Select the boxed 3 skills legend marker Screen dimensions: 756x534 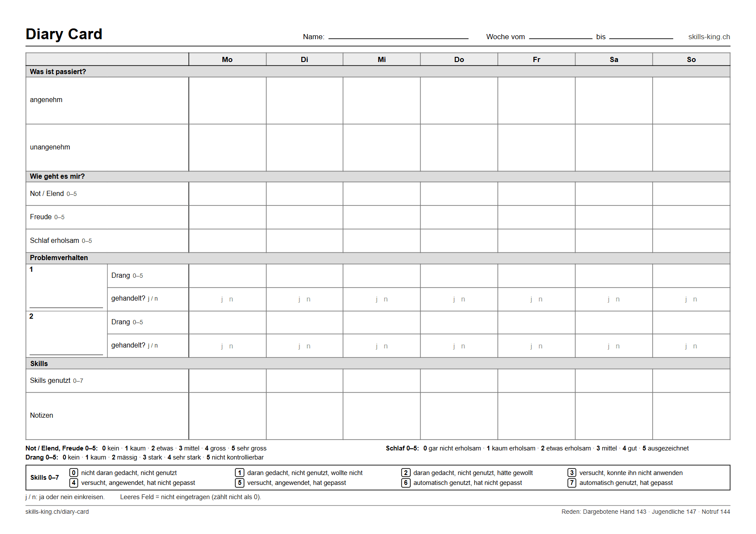(572, 473)
